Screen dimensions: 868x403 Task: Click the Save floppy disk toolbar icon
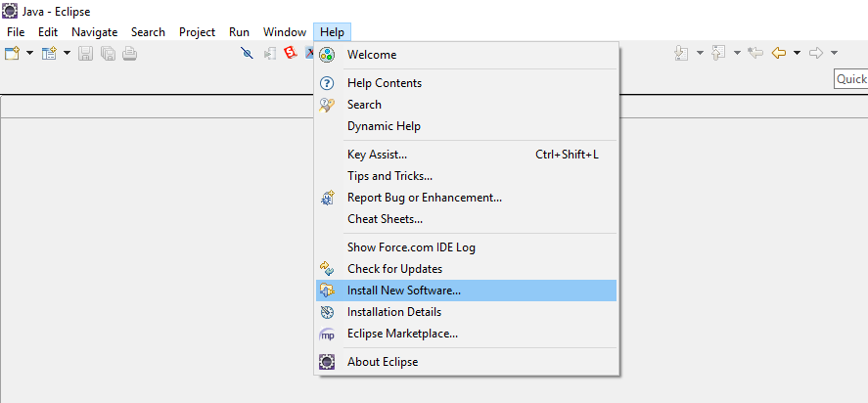pos(86,53)
